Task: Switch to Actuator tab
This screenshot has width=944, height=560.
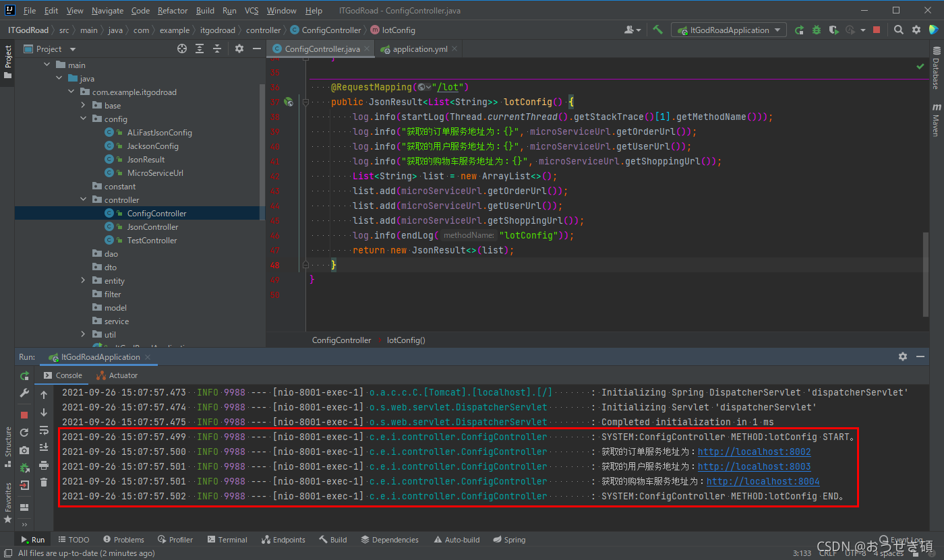Action: click(x=117, y=375)
